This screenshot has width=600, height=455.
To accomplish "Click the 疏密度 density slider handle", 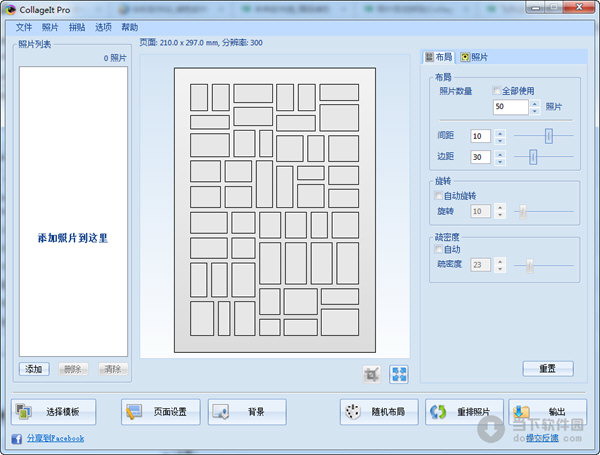I will pos(530,265).
